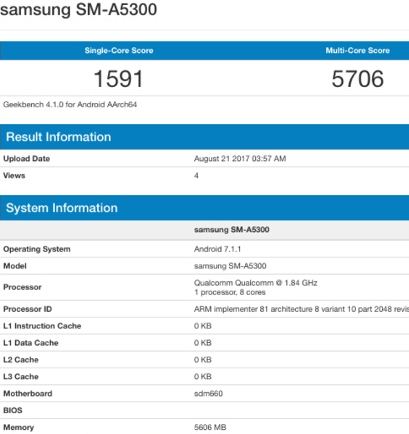Select the Memory value 5606 MB
409x434 pixels.
click(x=210, y=427)
